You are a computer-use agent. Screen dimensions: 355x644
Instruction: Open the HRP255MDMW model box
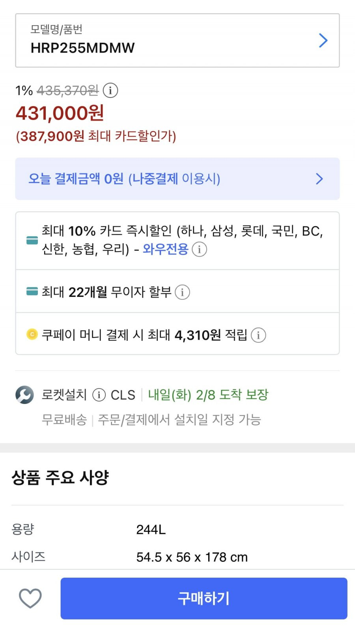pyautogui.click(x=177, y=41)
